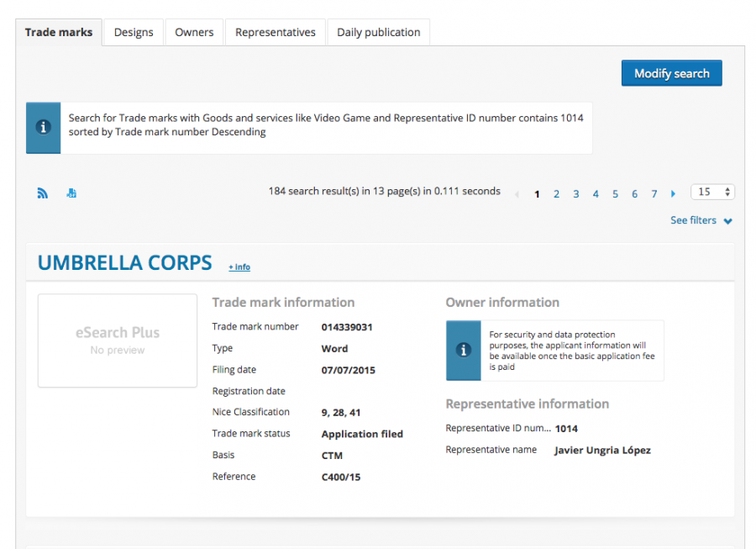Click the Trade mark information heading
The width and height of the screenshot is (756, 549).
pyautogui.click(x=284, y=303)
